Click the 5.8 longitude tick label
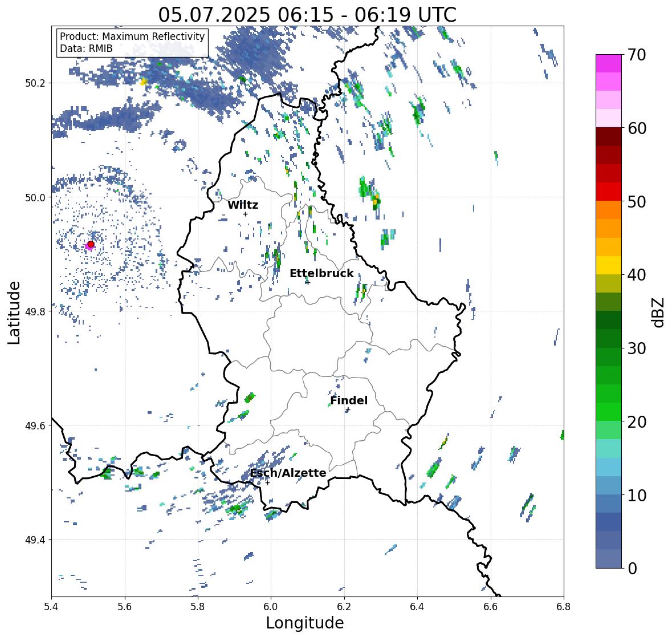 [198, 607]
